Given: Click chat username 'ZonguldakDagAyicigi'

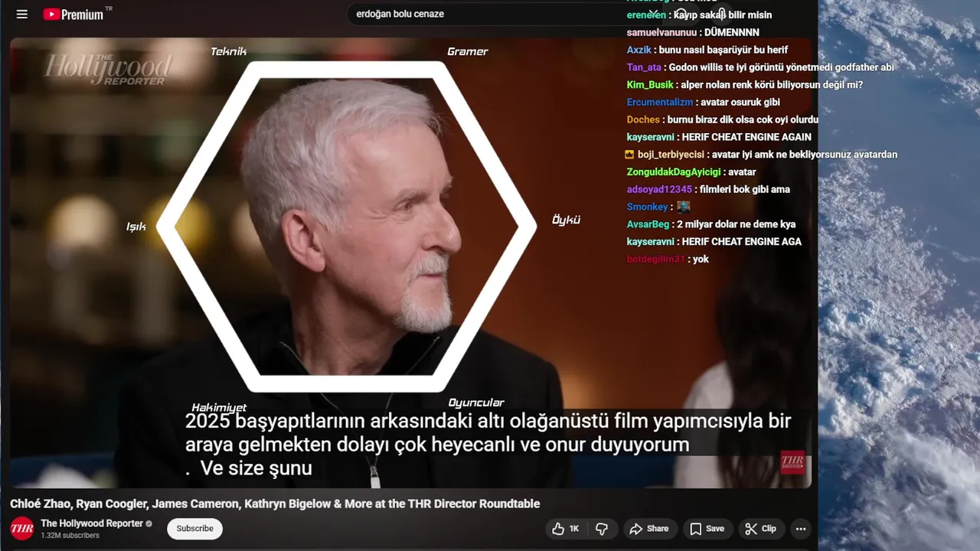Looking at the screenshot, I should point(674,172).
